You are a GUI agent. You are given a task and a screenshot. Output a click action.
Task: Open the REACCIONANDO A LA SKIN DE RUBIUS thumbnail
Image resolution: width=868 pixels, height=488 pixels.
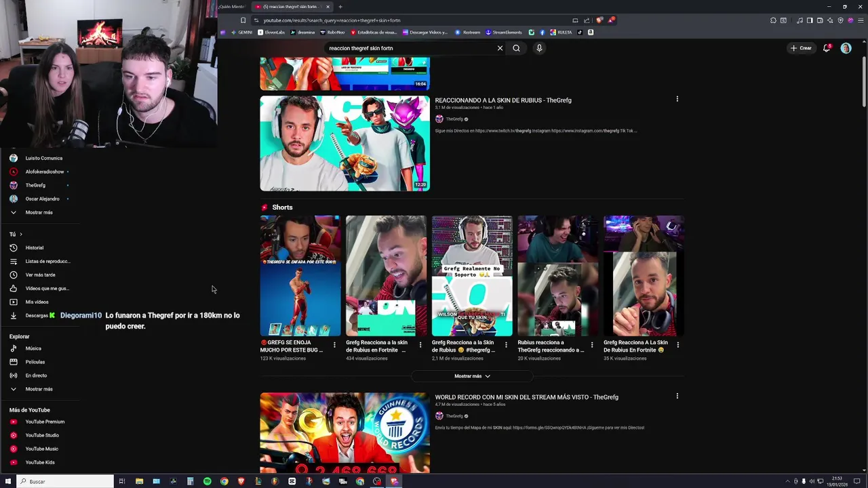[344, 143]
